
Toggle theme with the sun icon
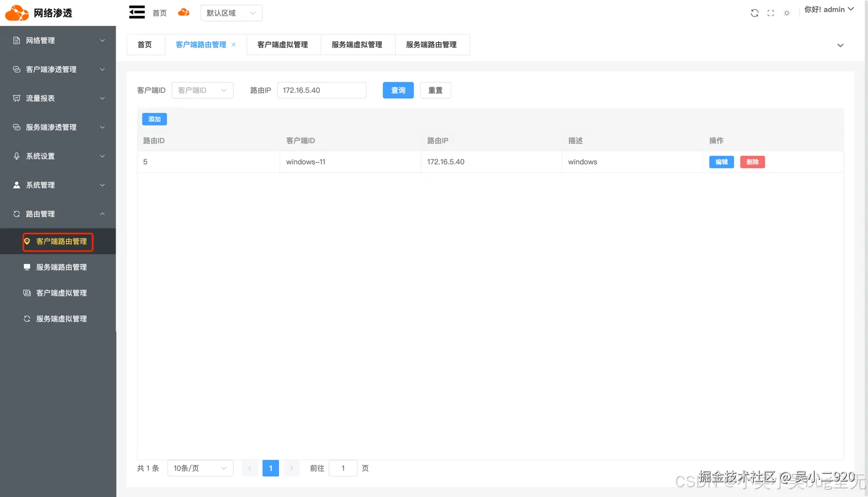click(786, 12)
